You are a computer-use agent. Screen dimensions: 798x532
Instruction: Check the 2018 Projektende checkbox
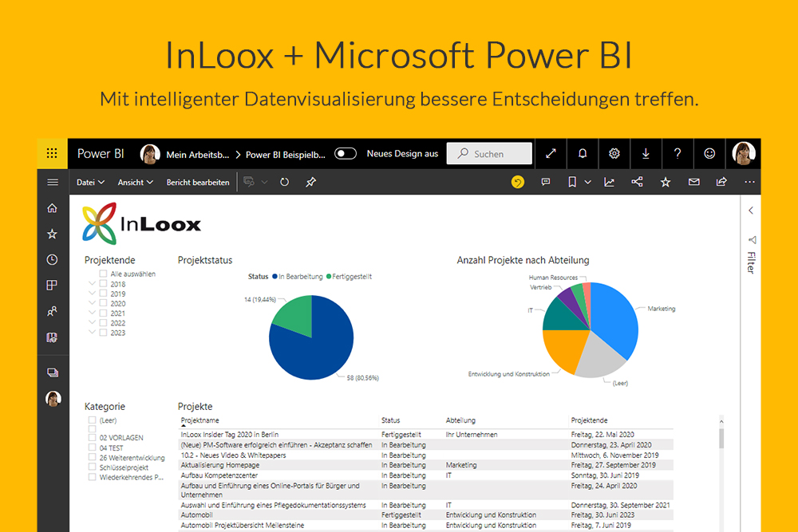(103, 284)
